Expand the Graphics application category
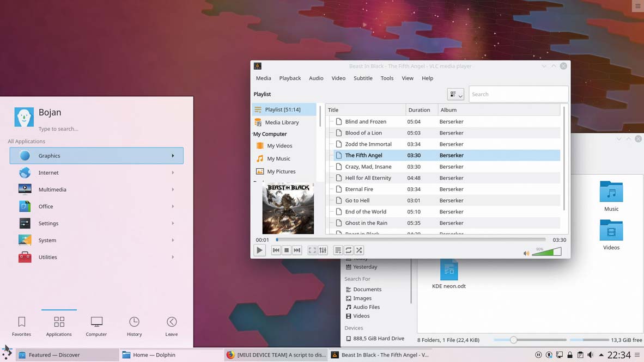644x362 pixels. 96,156
